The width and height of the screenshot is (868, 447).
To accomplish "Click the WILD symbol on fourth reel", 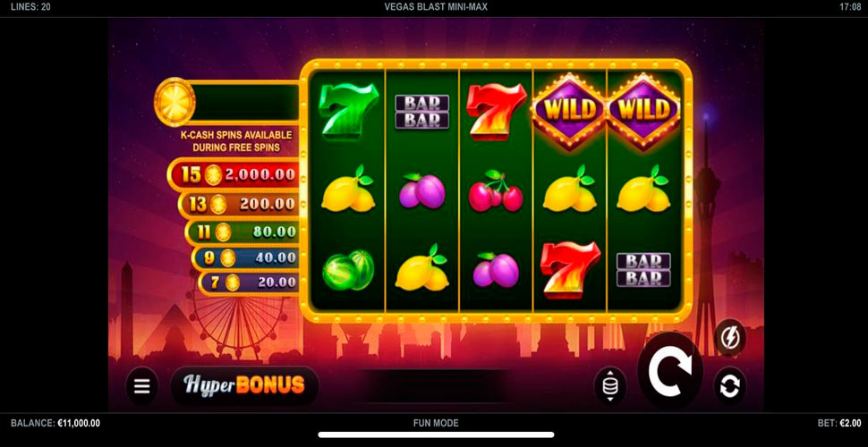I will click(x=569, y=111).
